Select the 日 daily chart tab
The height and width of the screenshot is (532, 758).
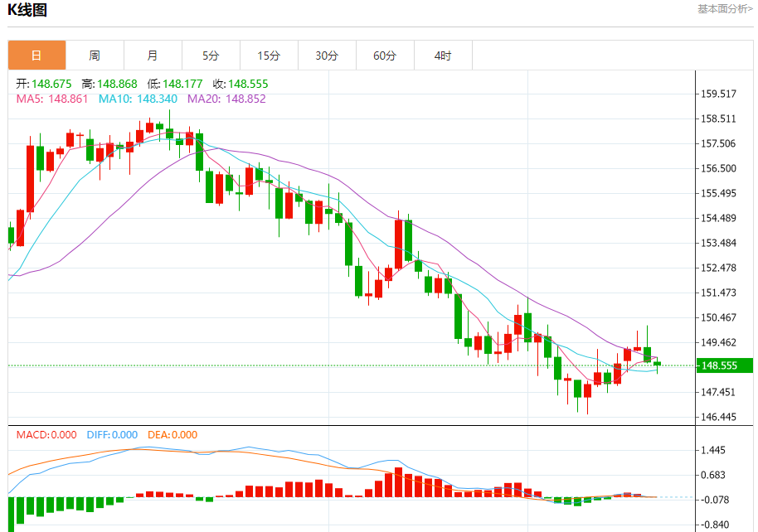[36, 56]
